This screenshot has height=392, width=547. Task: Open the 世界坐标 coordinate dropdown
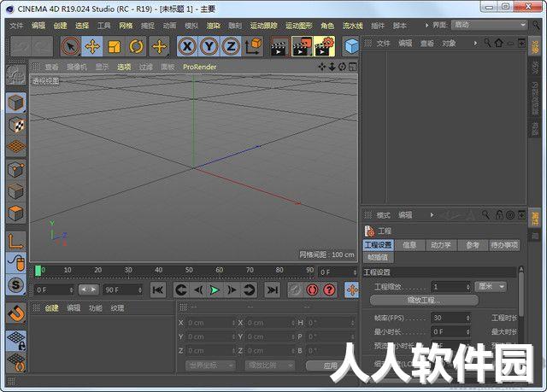(211, 366)
